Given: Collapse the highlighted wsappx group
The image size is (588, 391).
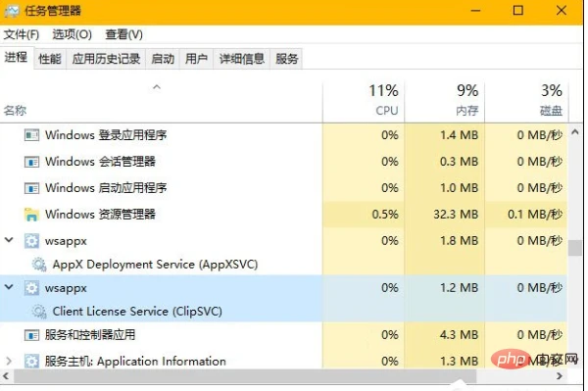Looking at the screenshot, I should pyautogui.click(x=9, y=287).
